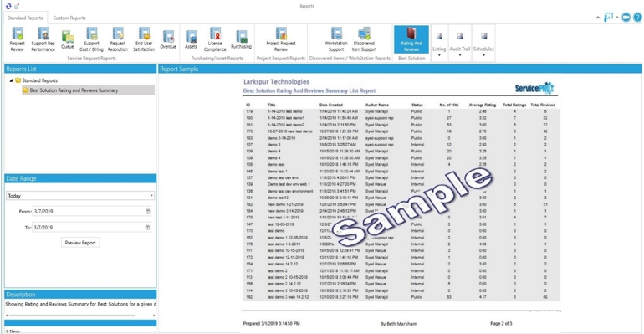Screen dimensions: 644x334
Task: Open the Purchasing report icon
Action: [241, 39]
